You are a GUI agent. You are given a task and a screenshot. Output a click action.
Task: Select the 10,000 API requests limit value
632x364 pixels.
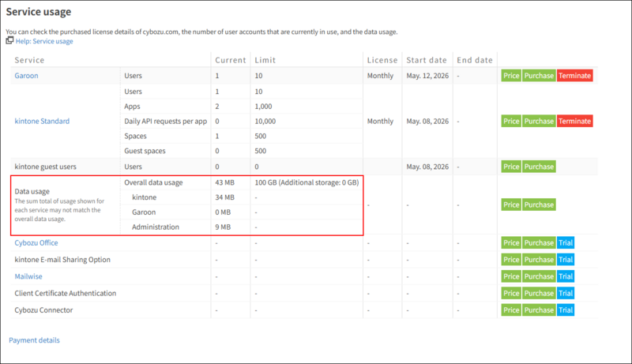point(265,121)
